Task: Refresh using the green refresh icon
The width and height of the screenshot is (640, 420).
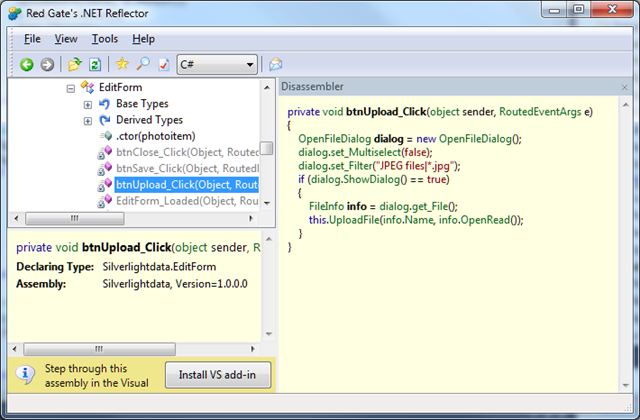Action: tap(95, 64)
